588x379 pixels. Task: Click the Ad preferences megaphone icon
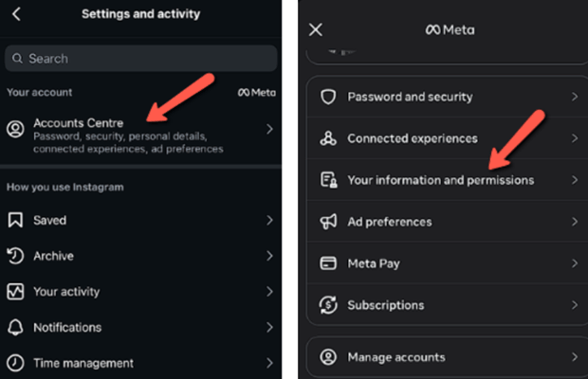click(x=328, y=222)
